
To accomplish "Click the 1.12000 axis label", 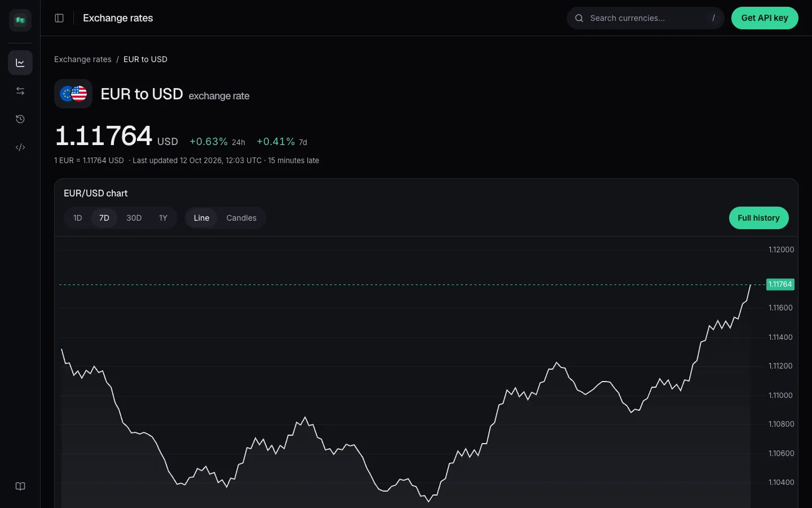I will tap(782, 249).
